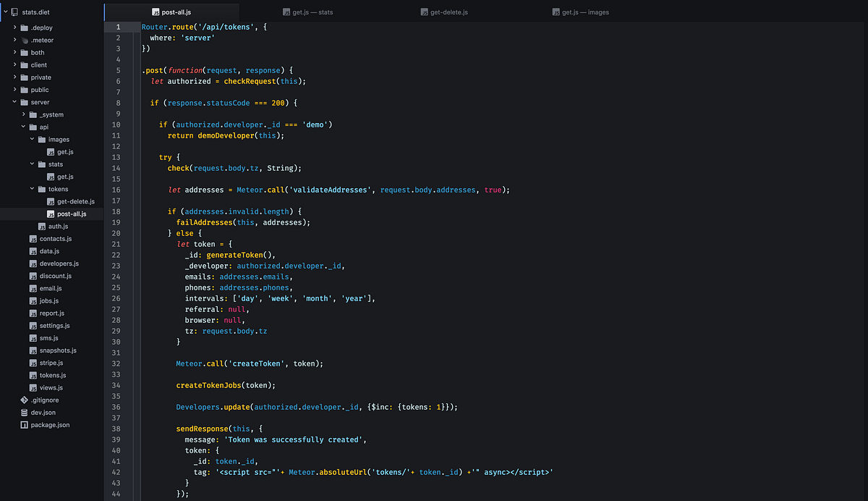Image resolution: width=868 pixels, height=501 pixels.
Task: Switch to the get-delete.js tab
Action: [448, 12]
